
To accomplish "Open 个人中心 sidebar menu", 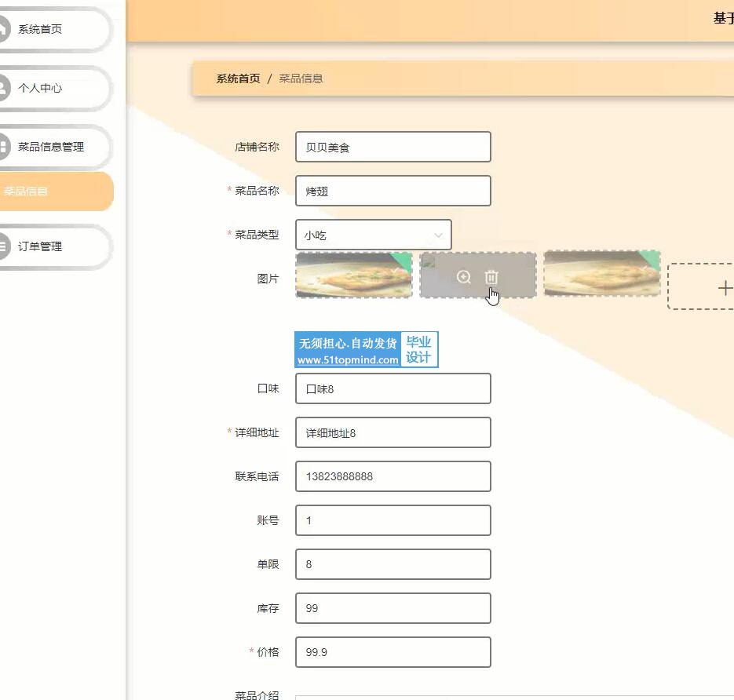I will pyautogui.click(x=55, y=88).
